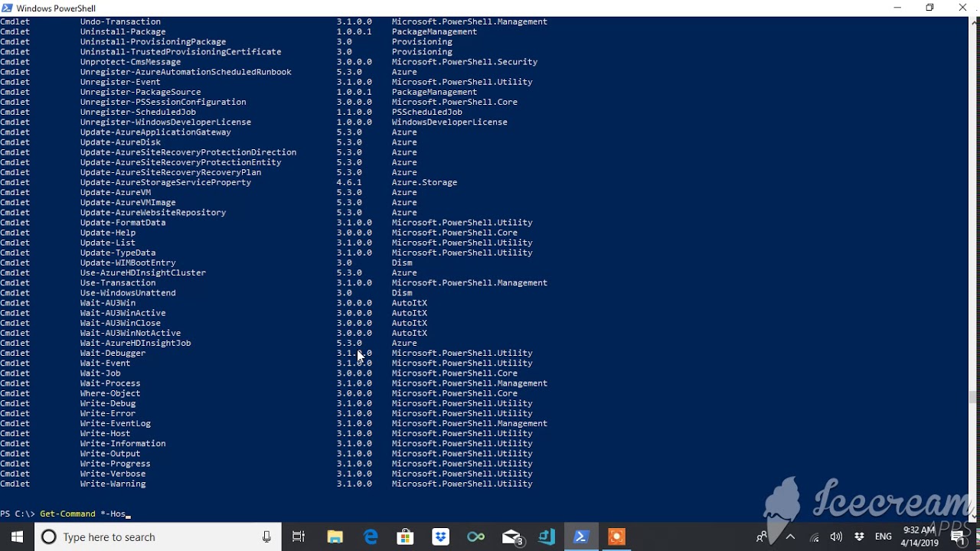This screenshot has height=551, width=980.
Task: Click the Update-AzureVM cmdlet name
Action: 116,192
